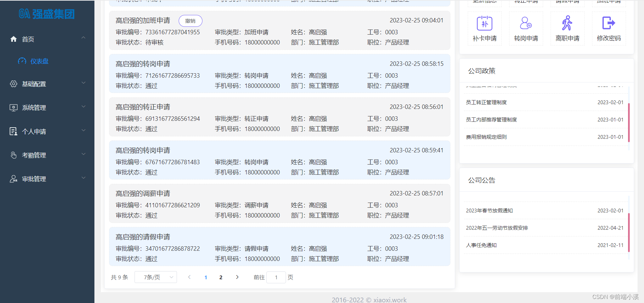Open the 2022年五一劳动节放假安排 announcement
Viewport: 644px width, 303px height.
(x=497, y=228)
